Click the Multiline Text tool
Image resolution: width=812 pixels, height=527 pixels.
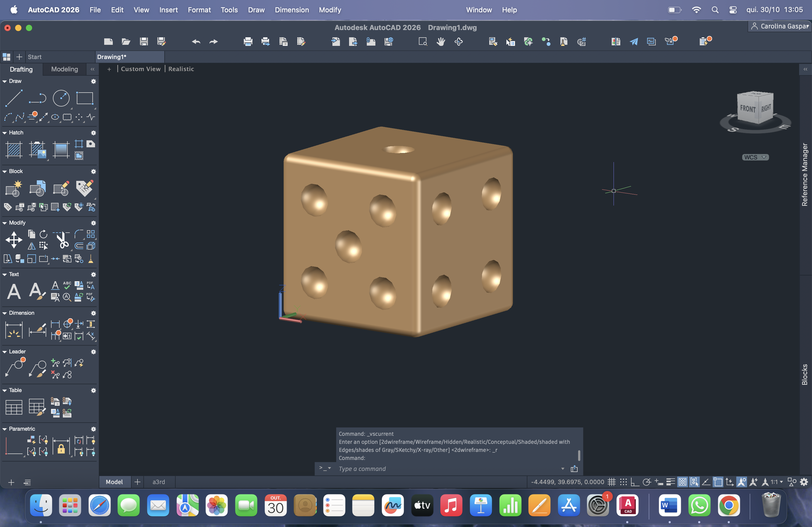(x=14, y=292)
